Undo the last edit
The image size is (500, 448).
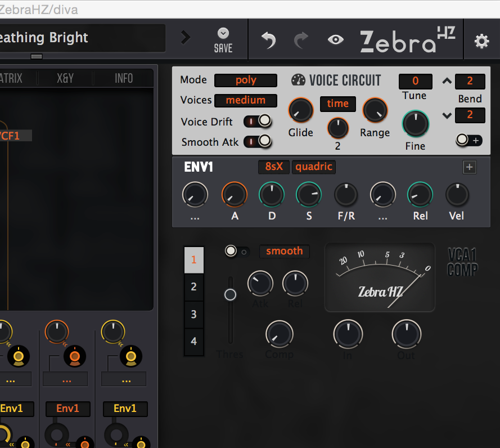pos(268,40)
